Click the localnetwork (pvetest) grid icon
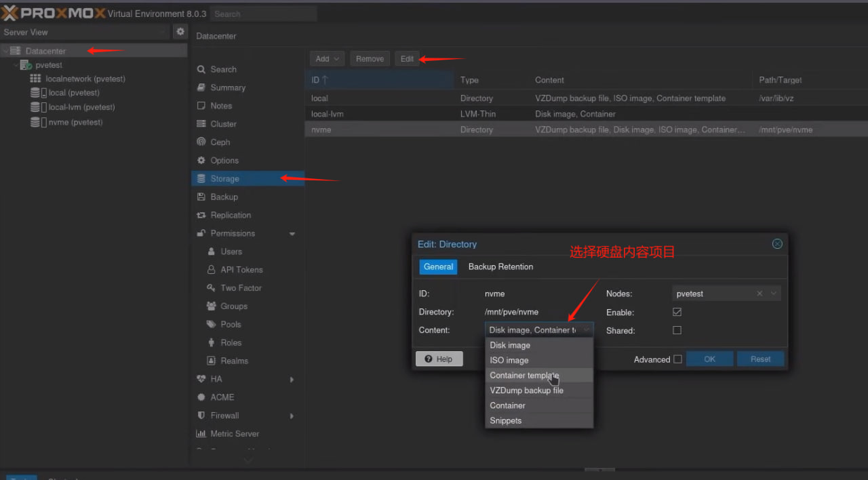The width and height of the screenshot is (868, 480). tap(35, 79)
